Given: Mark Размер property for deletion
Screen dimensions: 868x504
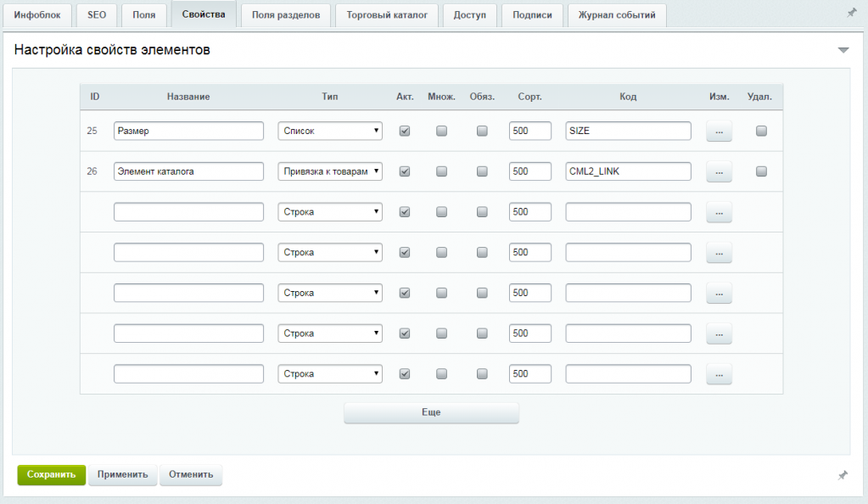Looking at the screenshot, I should click(761, 132).
